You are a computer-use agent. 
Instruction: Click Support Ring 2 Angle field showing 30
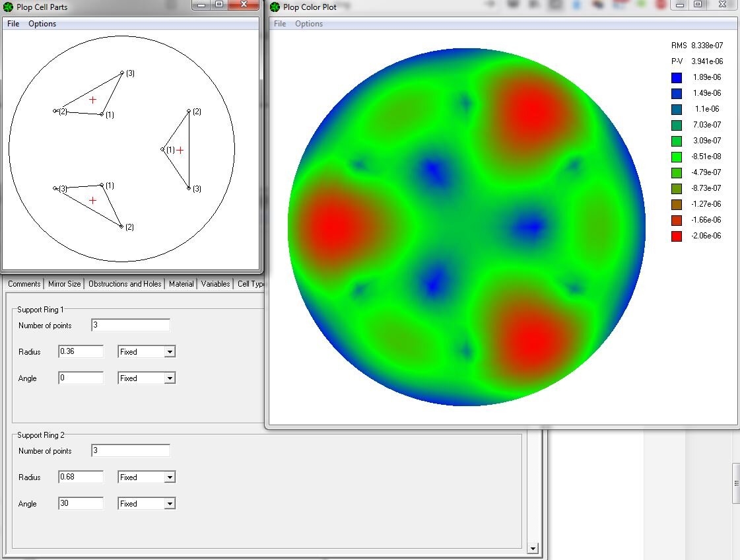pos(81,503)
